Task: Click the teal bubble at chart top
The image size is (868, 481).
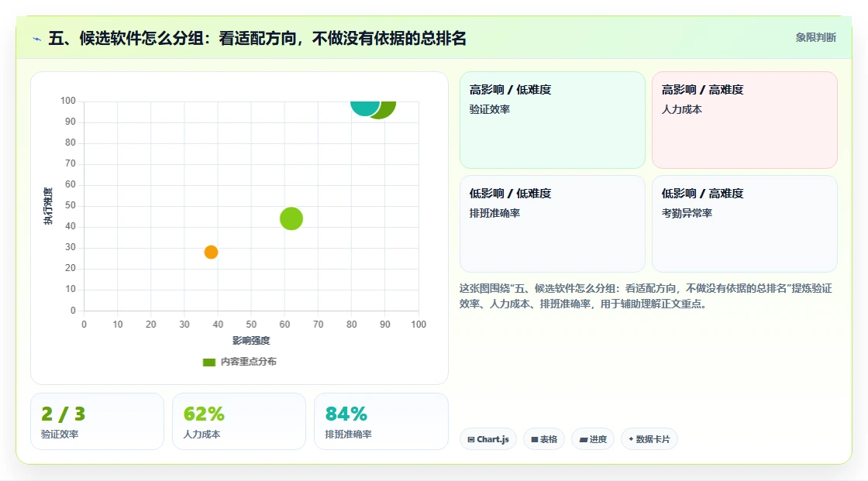Action: 364,108
